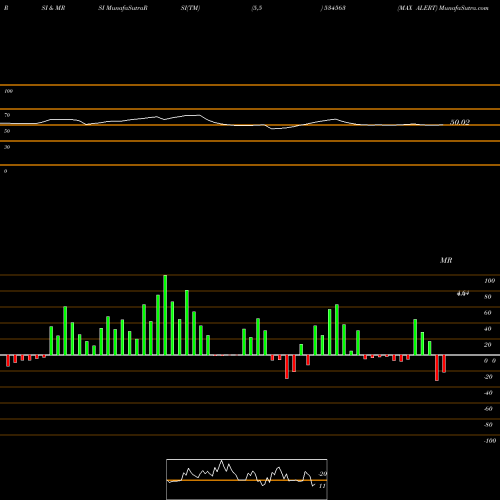Click the 70 level label on the RSI axis
This screenshot has height=500, width=500.
tap(7, 115)
